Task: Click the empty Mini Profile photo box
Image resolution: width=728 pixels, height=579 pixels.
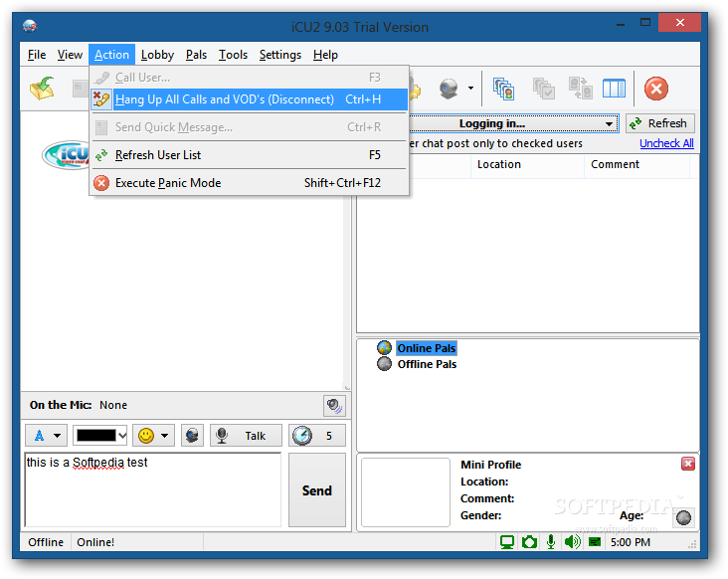Action: tap(406, 492)
